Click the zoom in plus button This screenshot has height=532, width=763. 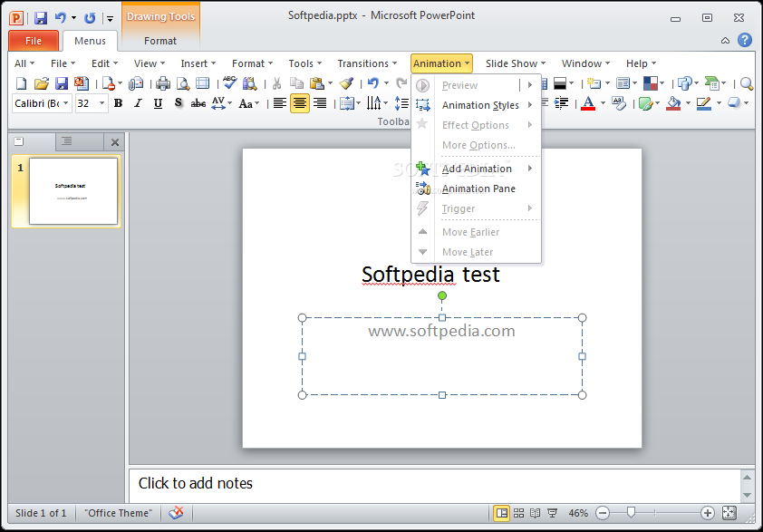tap(707, 513)
